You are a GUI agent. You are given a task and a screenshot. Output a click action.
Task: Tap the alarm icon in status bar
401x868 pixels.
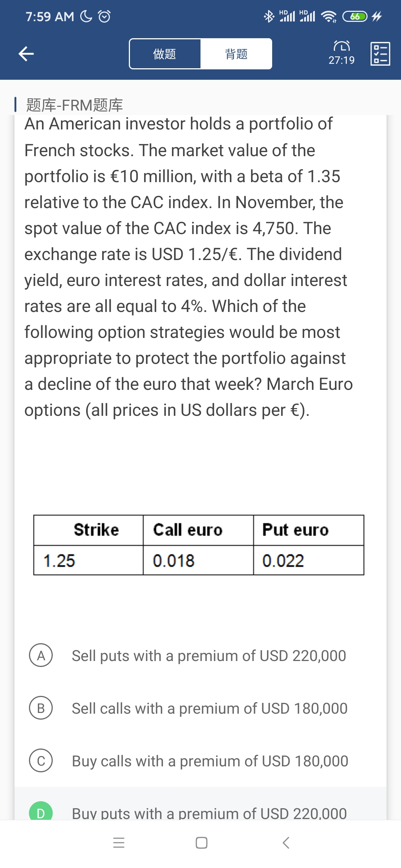point(104,16)
